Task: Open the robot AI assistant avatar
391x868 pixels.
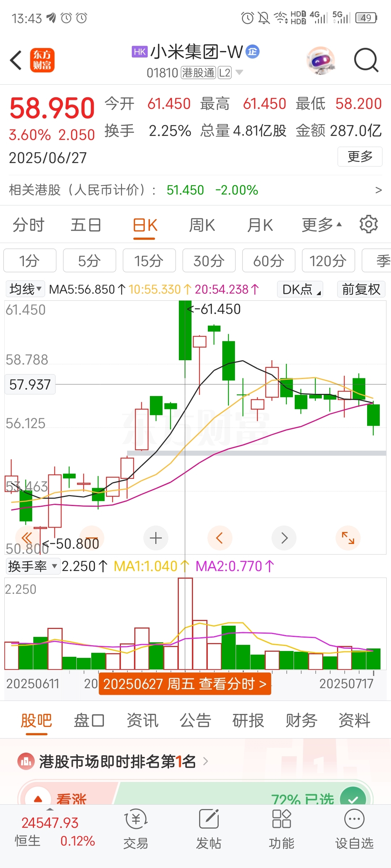Action: pos(320,60)
